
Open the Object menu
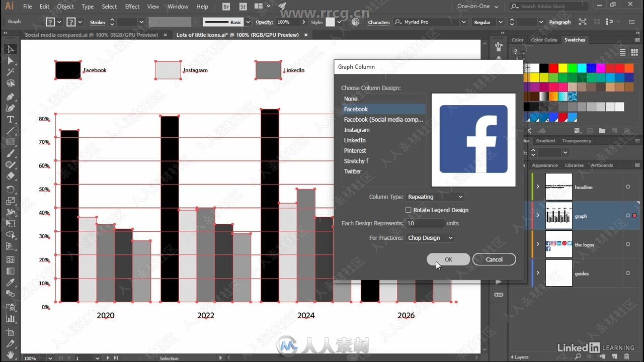click(65, 7)
